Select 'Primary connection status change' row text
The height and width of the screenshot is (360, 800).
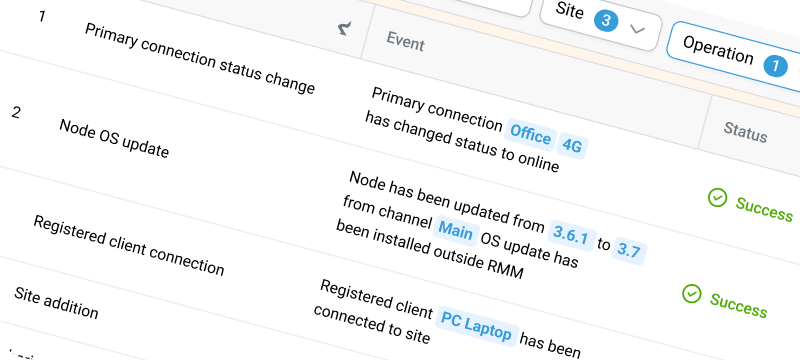pyautogui.click(x=199, y=59)
